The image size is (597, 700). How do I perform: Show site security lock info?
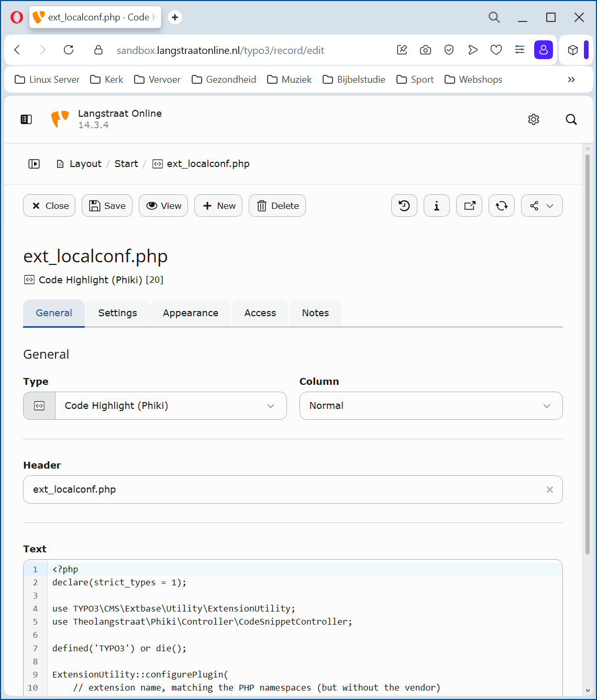coord(98,50)
